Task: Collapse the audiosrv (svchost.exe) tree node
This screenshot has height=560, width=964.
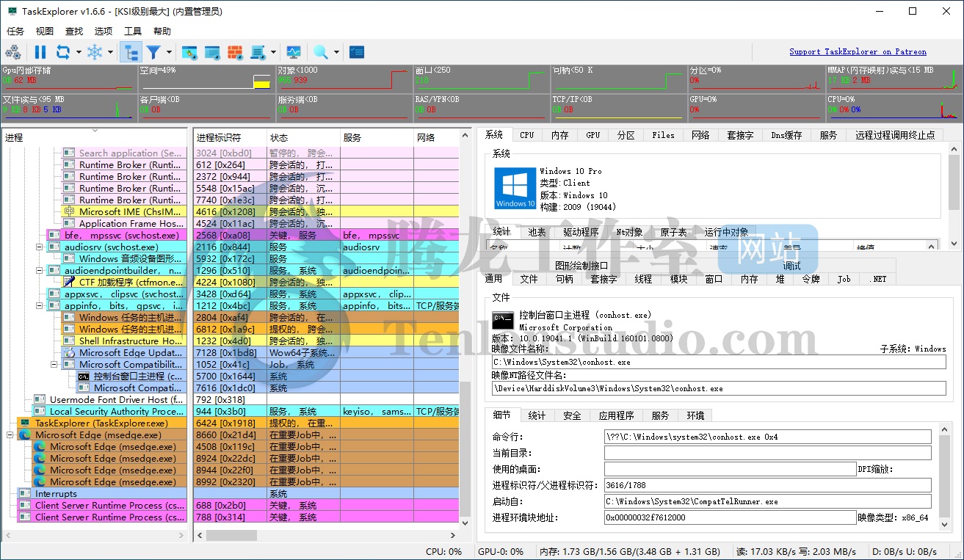Action: (x=40, y=247)
